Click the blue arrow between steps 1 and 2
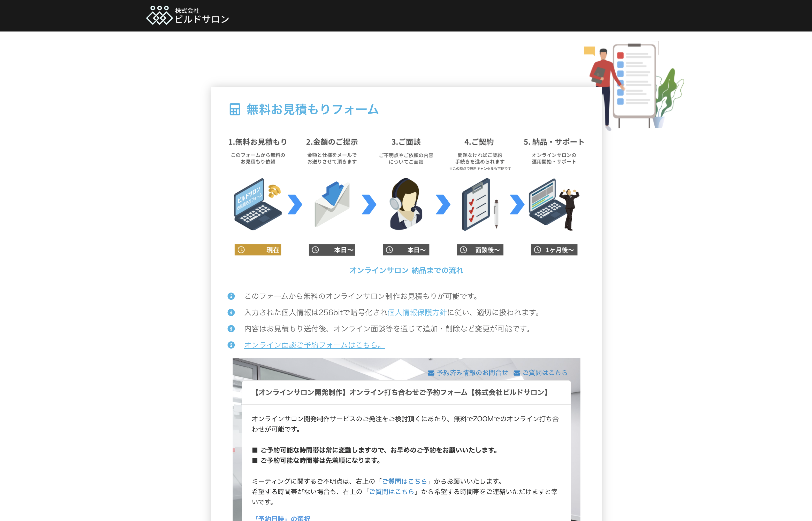 294,203
